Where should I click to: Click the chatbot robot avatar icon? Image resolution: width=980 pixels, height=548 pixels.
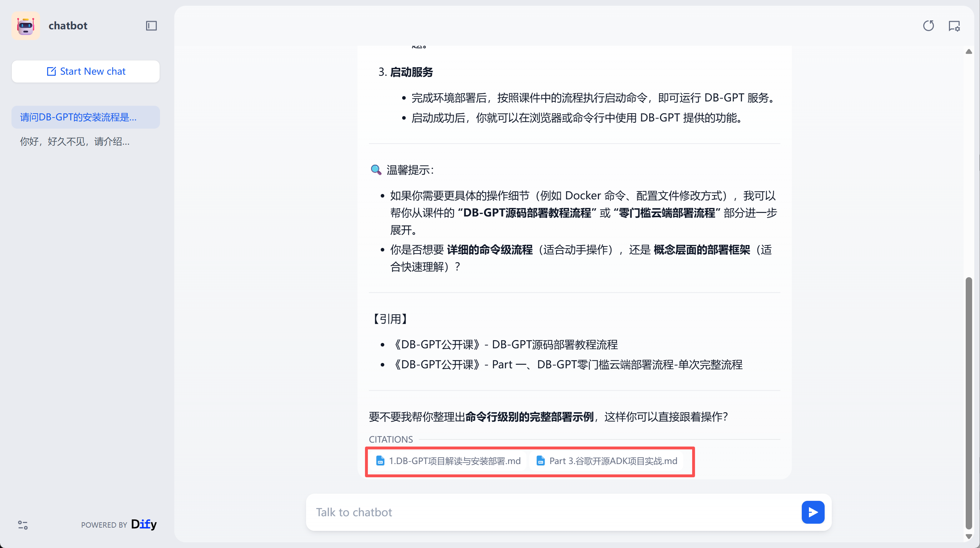pos(25,25)
